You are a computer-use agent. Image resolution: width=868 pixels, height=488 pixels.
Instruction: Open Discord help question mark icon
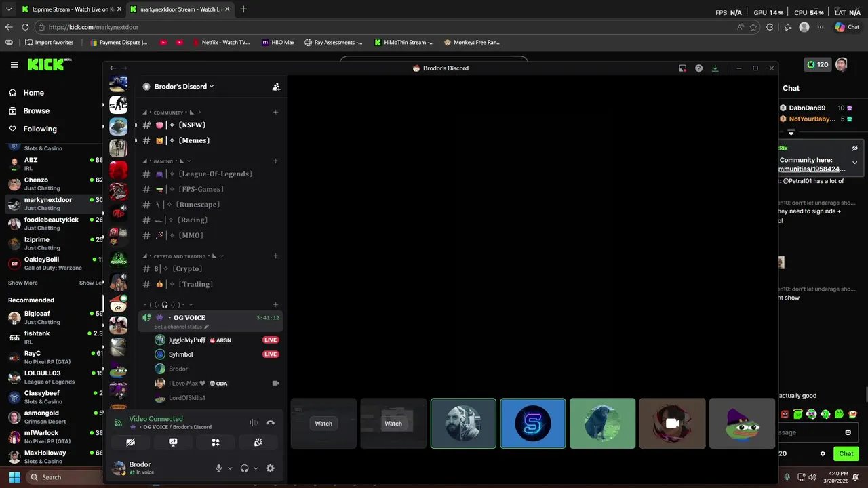[698, 68]
